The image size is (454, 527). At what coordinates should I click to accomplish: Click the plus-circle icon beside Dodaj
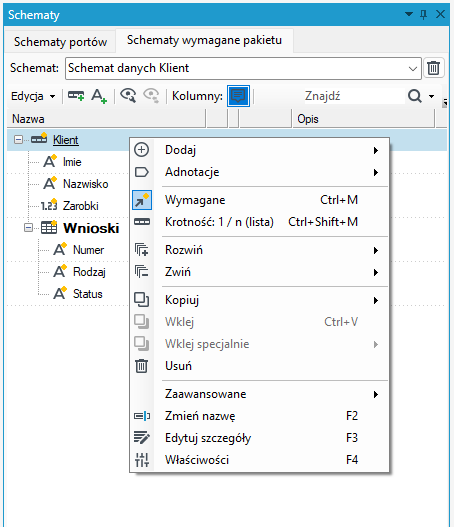click(141, 150)
